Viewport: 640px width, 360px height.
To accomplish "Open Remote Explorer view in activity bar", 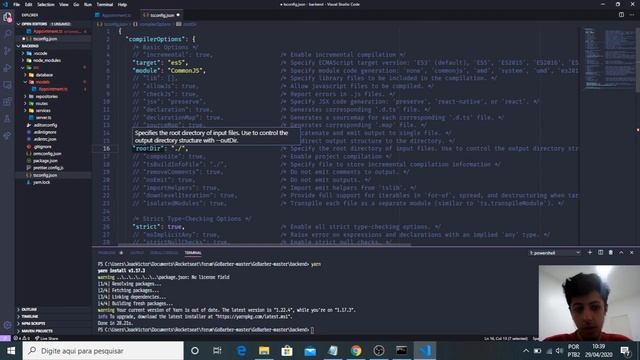I will pyautogui.click(x=7, y=85).
